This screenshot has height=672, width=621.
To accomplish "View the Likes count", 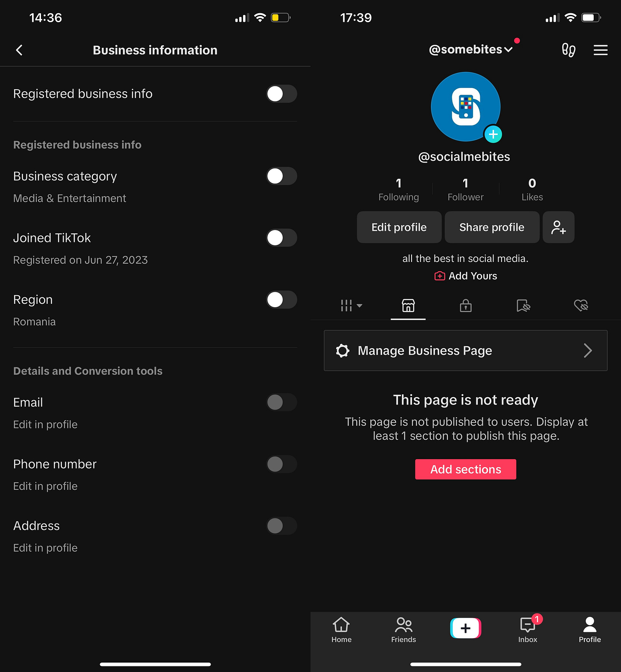I will 532,189.
